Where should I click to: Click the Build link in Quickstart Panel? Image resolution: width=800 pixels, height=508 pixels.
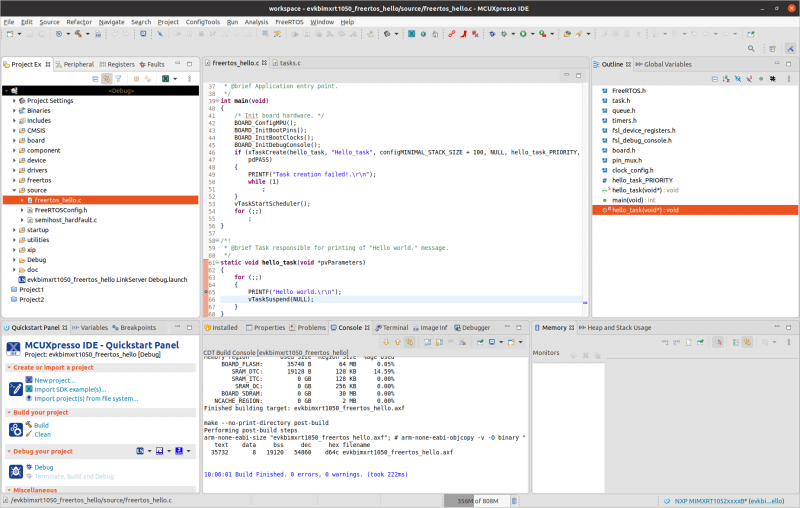pos(41,425)
